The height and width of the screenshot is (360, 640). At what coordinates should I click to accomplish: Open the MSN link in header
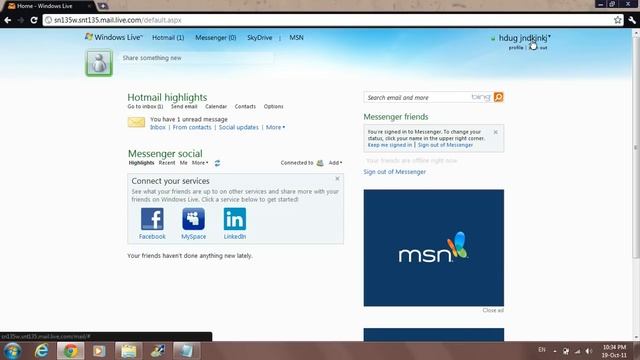(296, 38)
